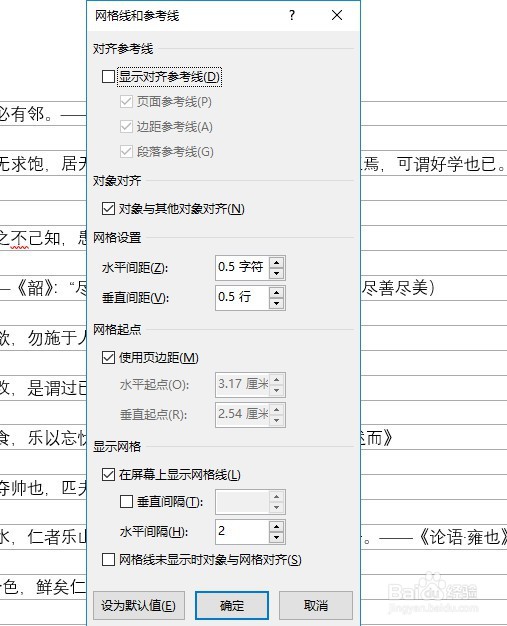This screenshot has width=507, height=626.
Task: Click into 水平间距(Z) input field
Action: (242, 267)
